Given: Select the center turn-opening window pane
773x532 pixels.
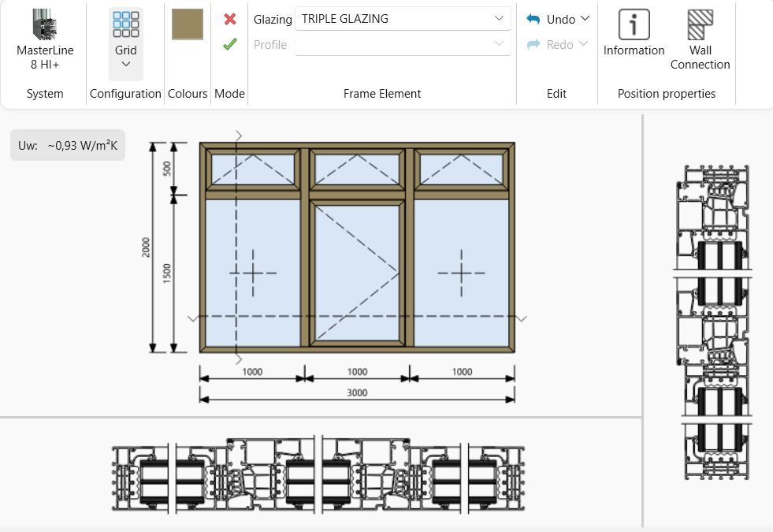Looking at the screenshot, I should click(357, 272).
